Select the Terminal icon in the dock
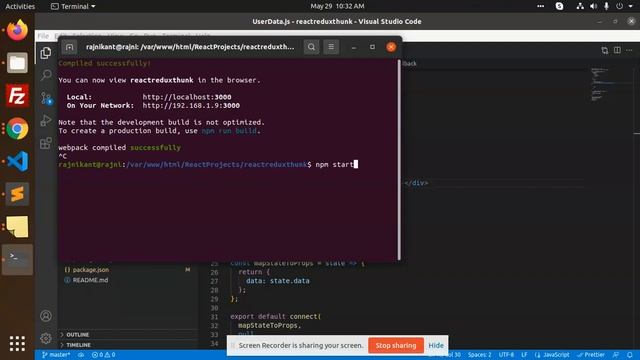The width and height of the screenshot is (640, 360). 17,259
